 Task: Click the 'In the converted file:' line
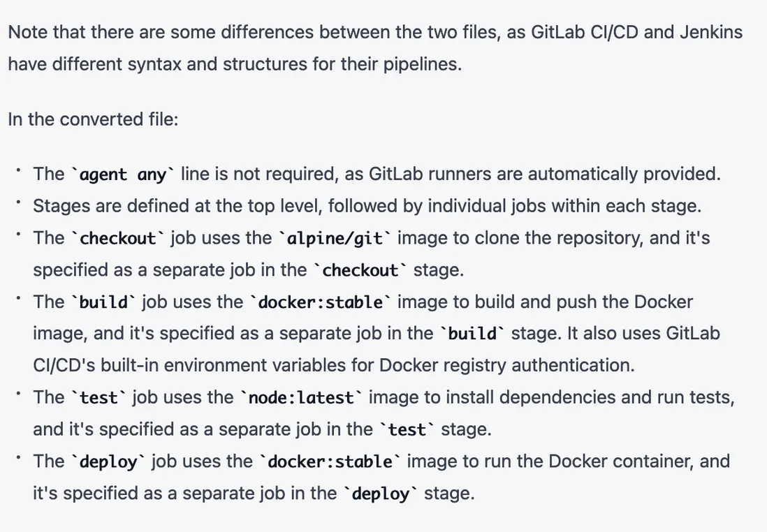(94, 119)
